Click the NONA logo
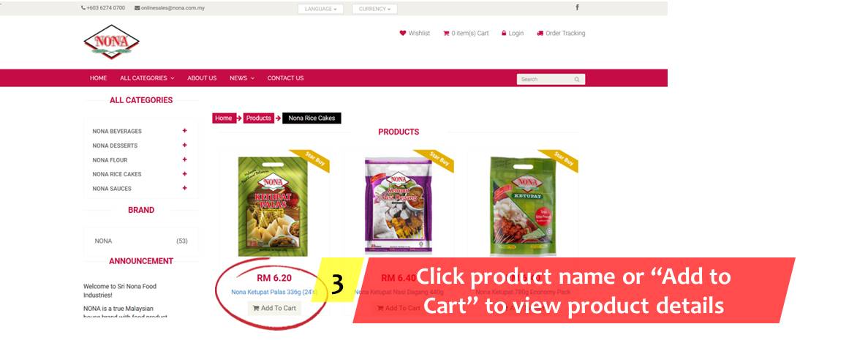The height and width of the screenshot is (354, 868). click(x=111, y=42)
